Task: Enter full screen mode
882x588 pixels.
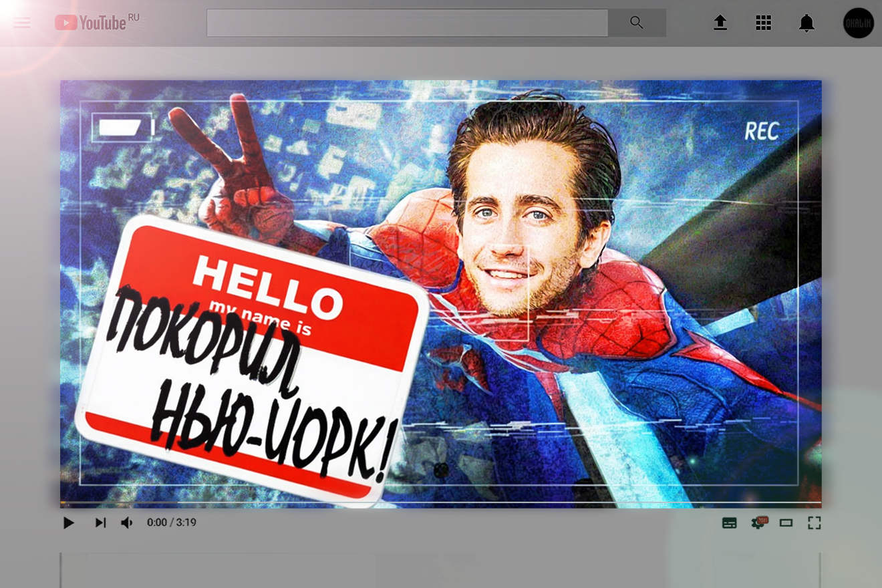Action: point(814,523)
